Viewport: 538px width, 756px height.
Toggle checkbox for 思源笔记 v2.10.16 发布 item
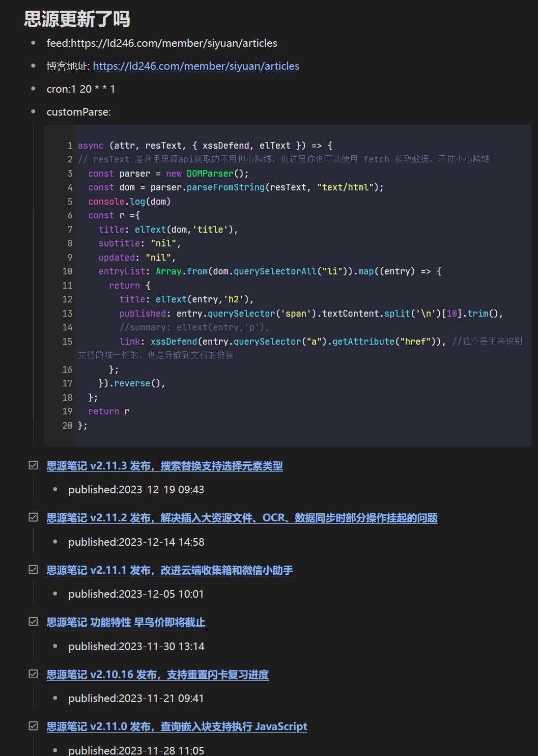33,674
